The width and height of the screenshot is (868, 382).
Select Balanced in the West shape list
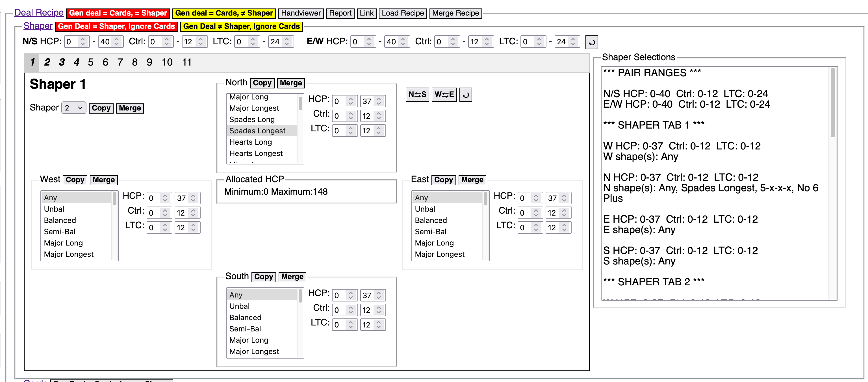point(60,220)
